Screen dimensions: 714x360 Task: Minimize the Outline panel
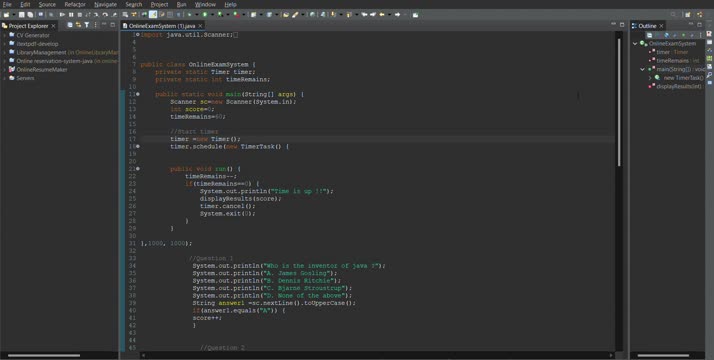coord(691,24)
